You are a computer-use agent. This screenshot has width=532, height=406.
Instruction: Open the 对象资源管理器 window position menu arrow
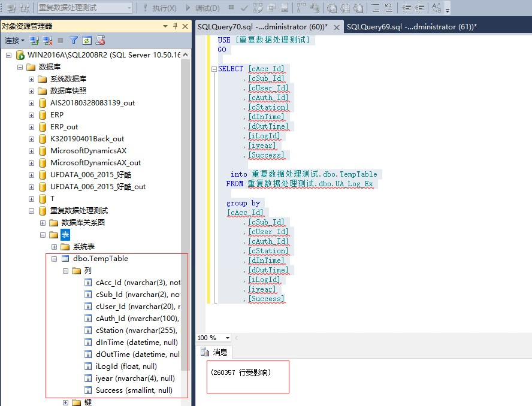[165, 26]
